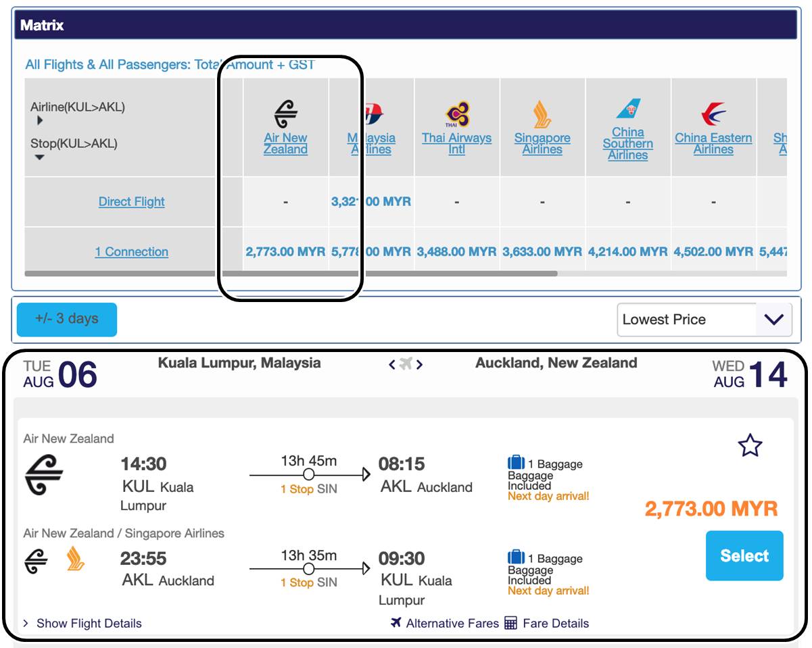812x648 pixels.
Task: Click the Air New Zealand logo in matrix
Action: [286, 114]
